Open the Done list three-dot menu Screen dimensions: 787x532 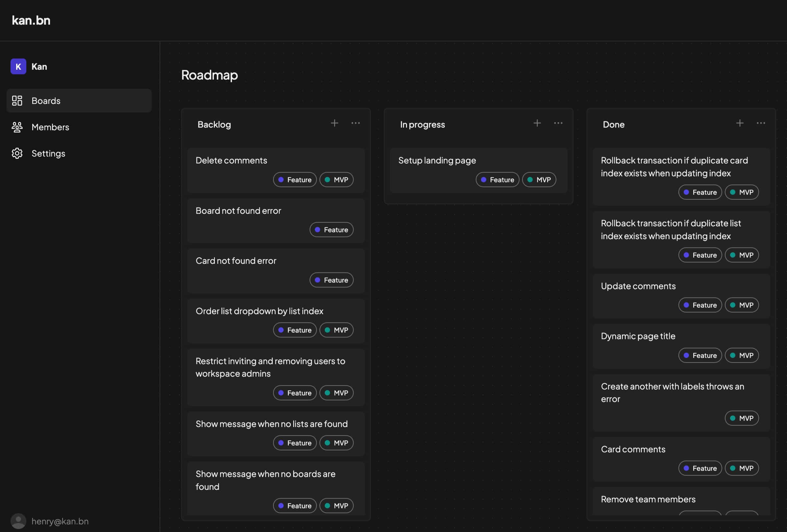[x=761, y=123]
